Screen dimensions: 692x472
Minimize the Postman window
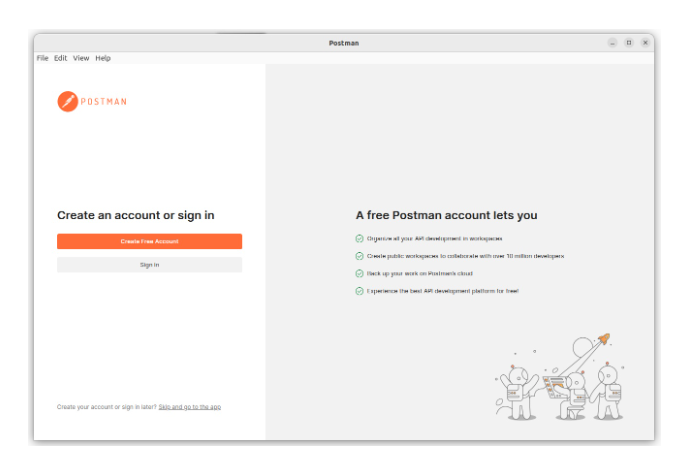coord(612,43)
